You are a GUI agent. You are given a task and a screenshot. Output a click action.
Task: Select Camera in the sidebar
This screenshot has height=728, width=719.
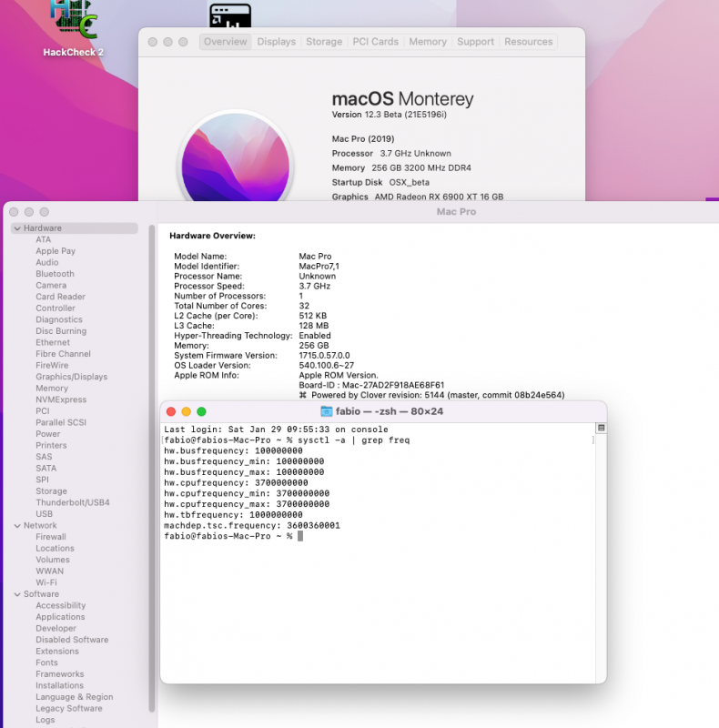(51, 285)
